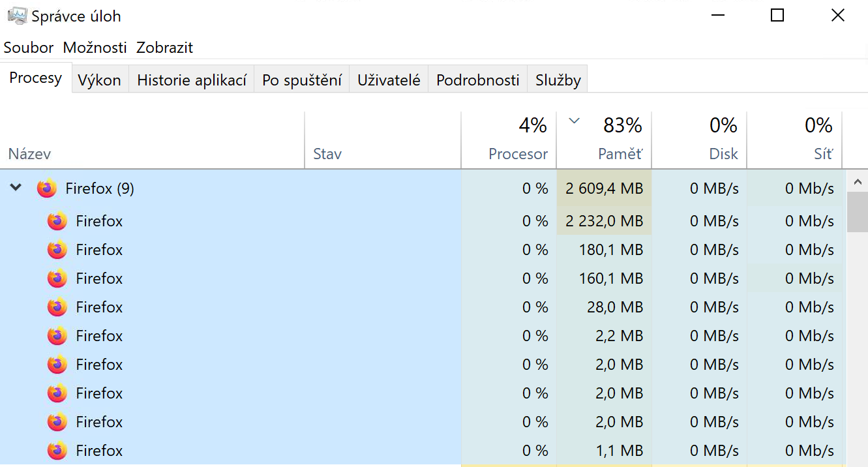Select the Firefox icon using 2 232,0 MB
The height and width of the screenshot is (467, 868).
[57, 220]
